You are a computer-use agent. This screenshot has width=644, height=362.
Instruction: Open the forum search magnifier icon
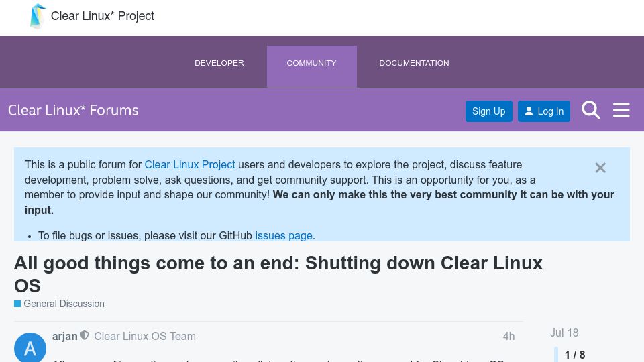pos(590,110)
